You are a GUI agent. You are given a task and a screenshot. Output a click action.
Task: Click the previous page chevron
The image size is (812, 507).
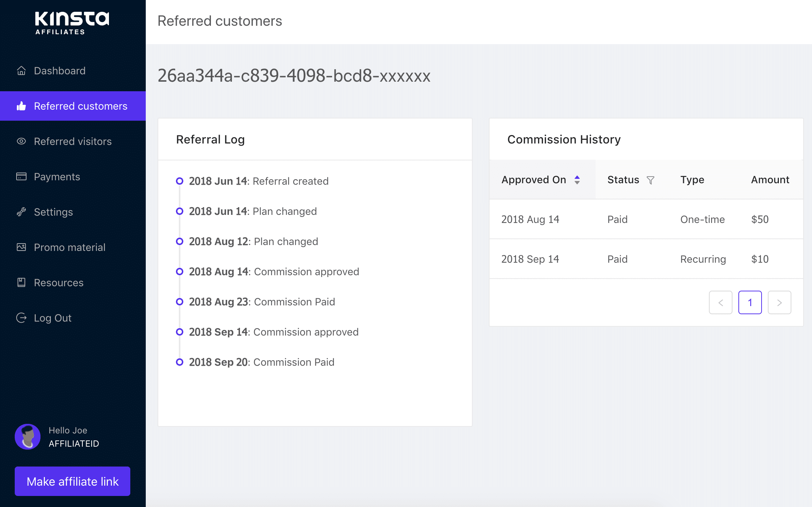coord(720,302)
